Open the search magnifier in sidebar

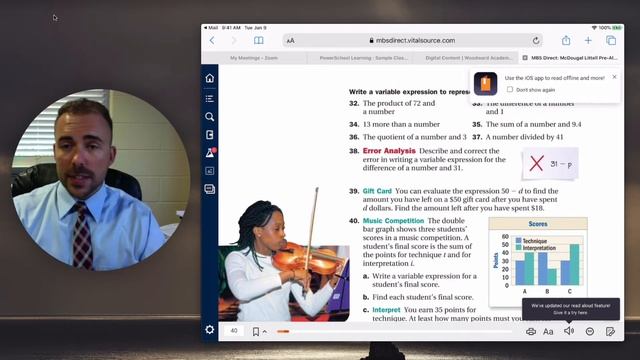pyautogui.click(x=210, y=117)
